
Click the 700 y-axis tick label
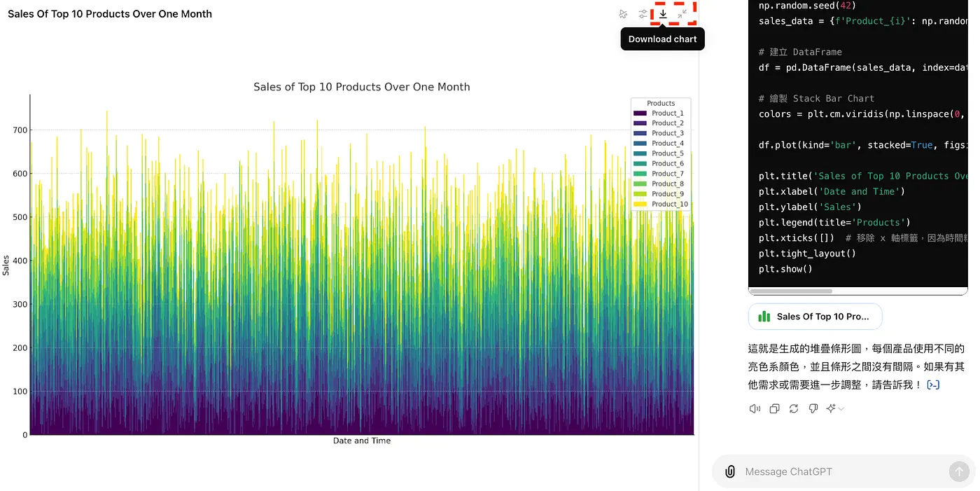pyautogui.click(x=20, y=130)
